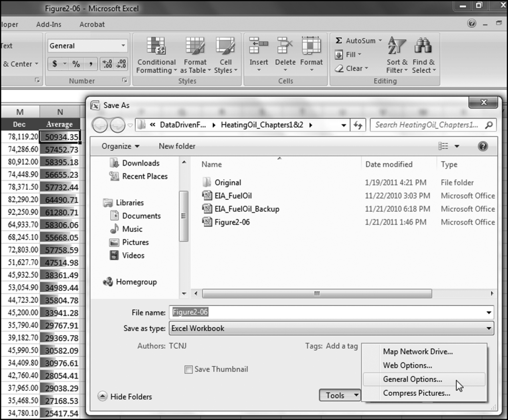This screenshot has height=420, width=508.
Task: Open Videos library in navigation pane
Action: coord(127,256)
